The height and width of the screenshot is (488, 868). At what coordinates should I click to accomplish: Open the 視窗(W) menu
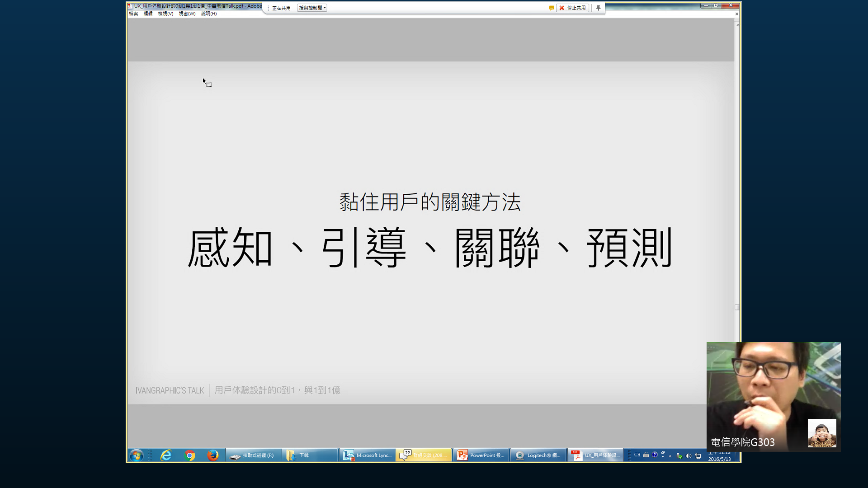tap(187, 14)
